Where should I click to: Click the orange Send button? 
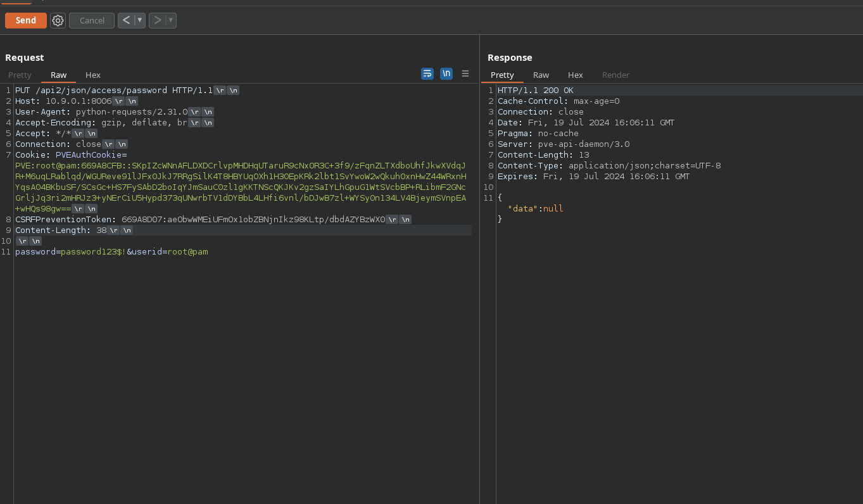[26, 20]
